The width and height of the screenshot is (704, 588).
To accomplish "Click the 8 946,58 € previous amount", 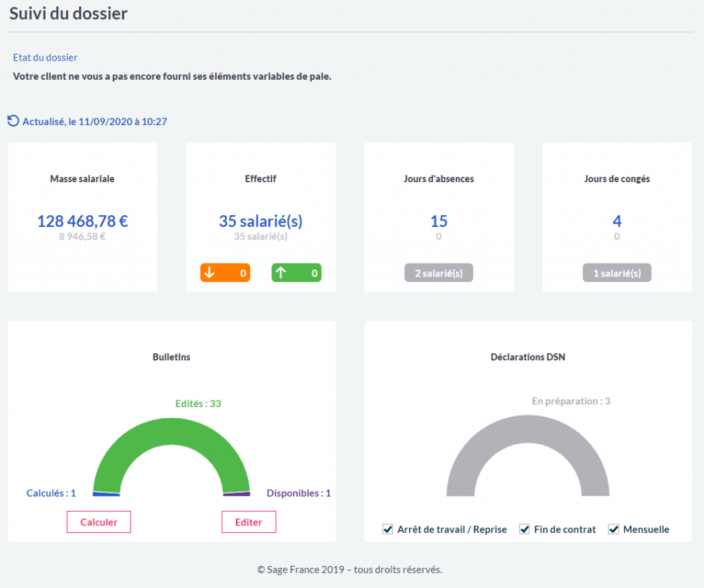I will 82,237.
